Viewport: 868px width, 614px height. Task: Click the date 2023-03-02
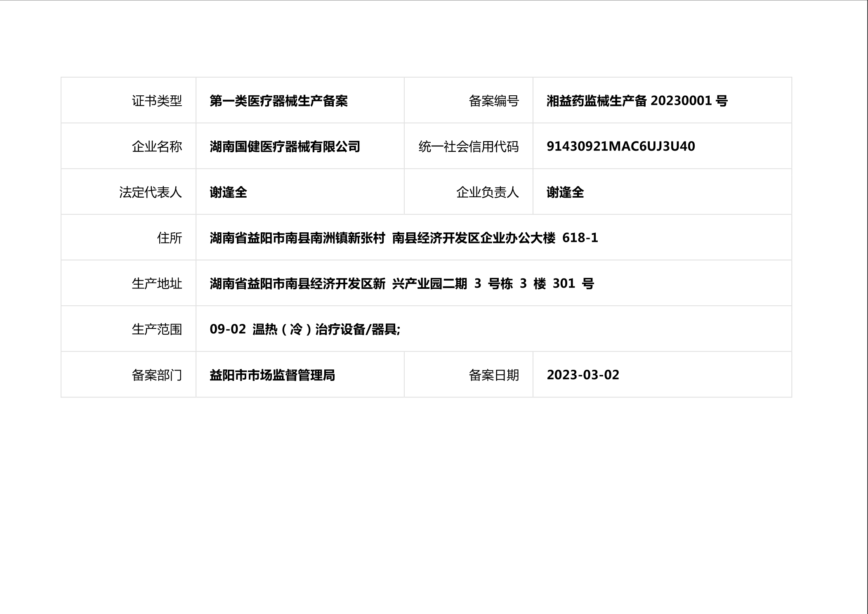pyautogui.click(x=583, y=375)
